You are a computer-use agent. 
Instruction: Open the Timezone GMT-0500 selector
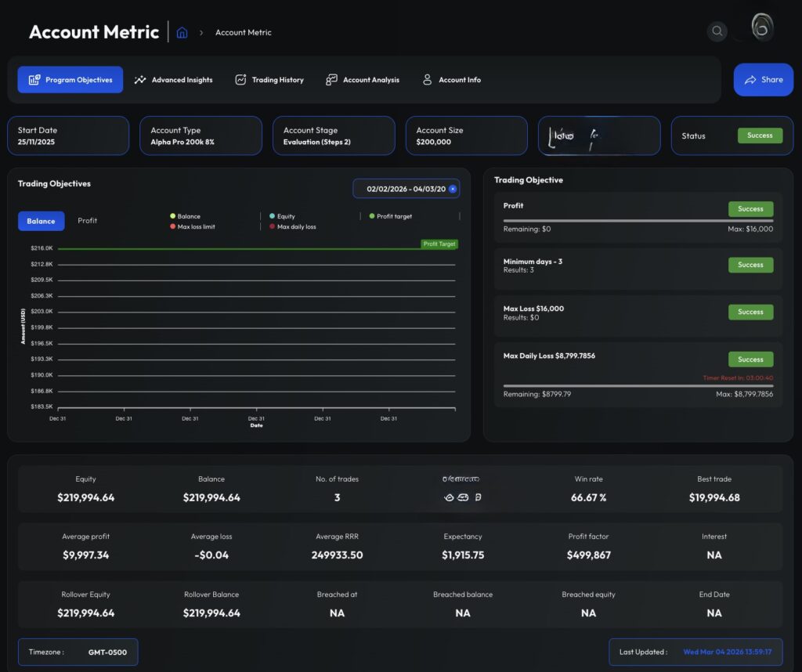pos(77,652)
